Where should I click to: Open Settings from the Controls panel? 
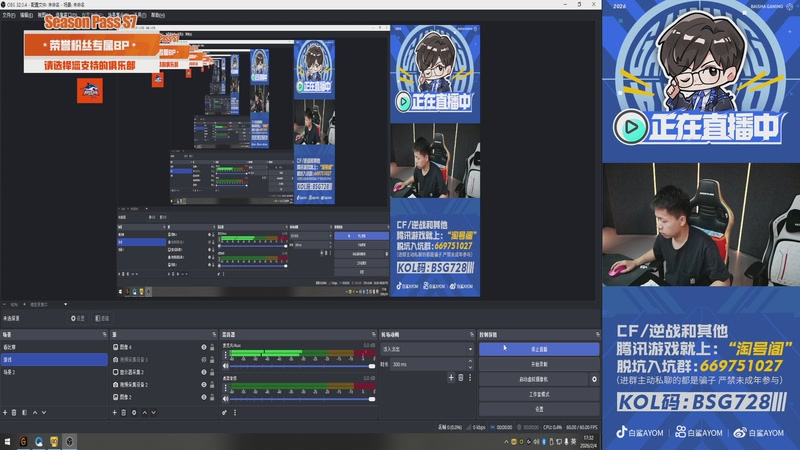click(x=539, y=409)
